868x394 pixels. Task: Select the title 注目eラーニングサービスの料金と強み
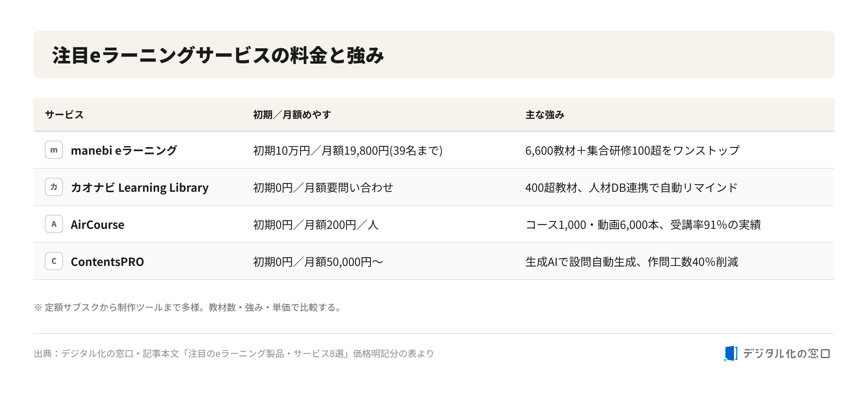click(218, 55)
